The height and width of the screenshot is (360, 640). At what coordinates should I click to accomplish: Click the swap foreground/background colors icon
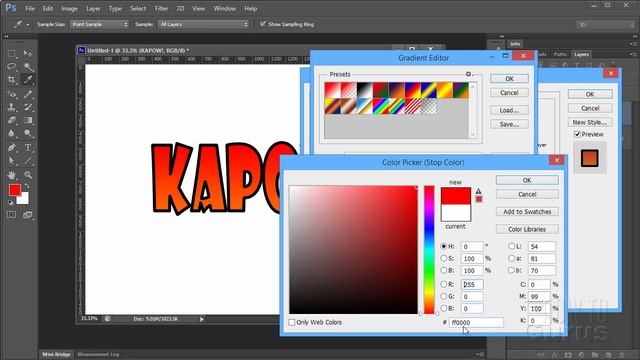point(27,187)
